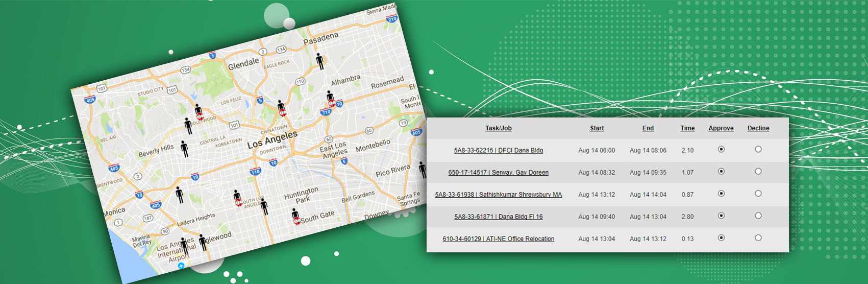This screenshot has width=868, height=284.
Task: Click the person marker beside Beverly Hills
Action: (184, 149)
